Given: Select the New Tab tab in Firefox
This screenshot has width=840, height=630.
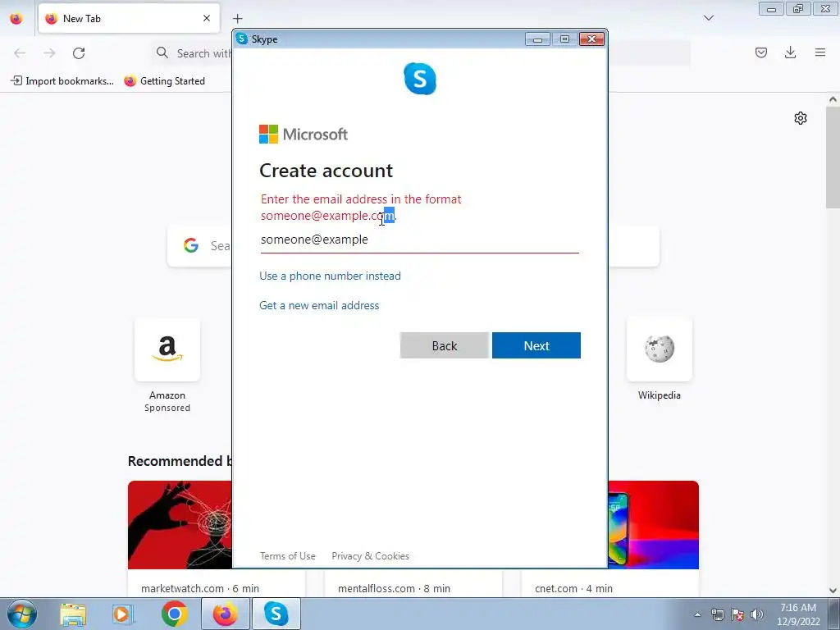Looking at the screenshot, I should [129, 18].
